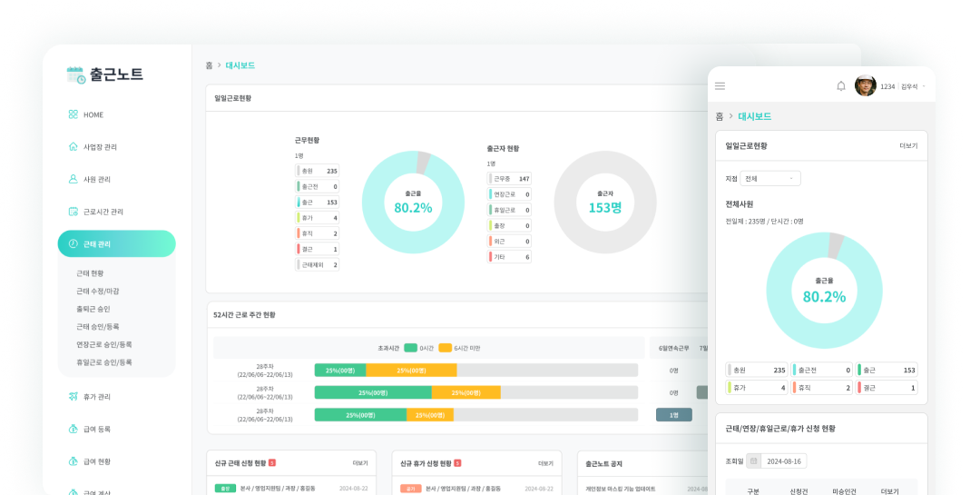
Task: Click the 사업장 관리 house icon
Action: 73,146
